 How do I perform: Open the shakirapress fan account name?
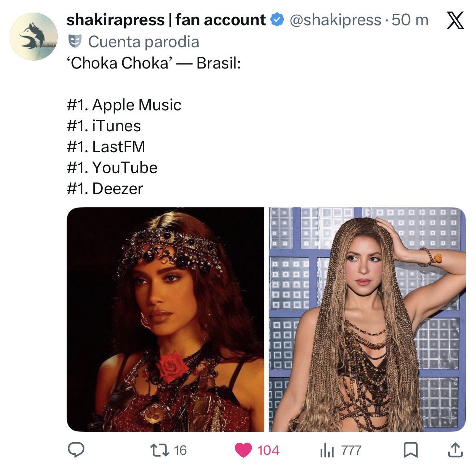166,20
